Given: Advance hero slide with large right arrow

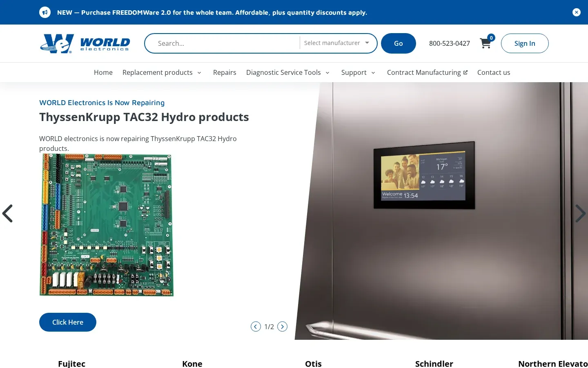Looking at the screenshot, I should (x=581, y=213).
